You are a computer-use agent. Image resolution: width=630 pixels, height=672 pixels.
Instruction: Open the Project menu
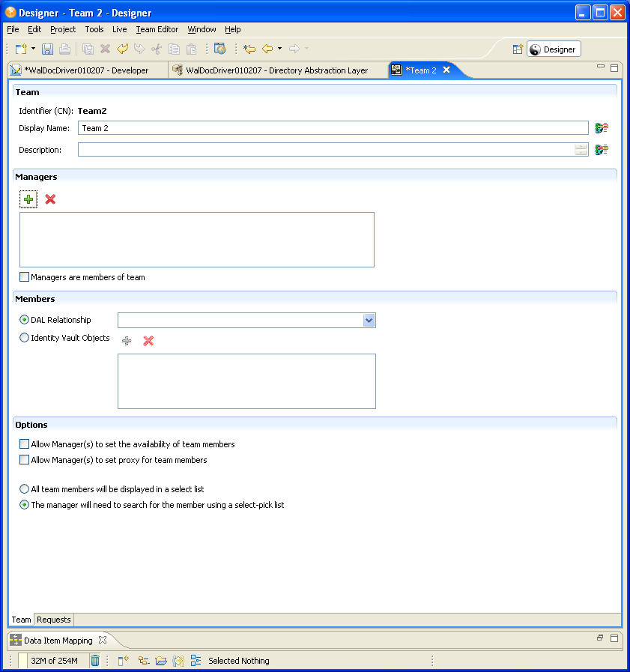click(63, 29)
